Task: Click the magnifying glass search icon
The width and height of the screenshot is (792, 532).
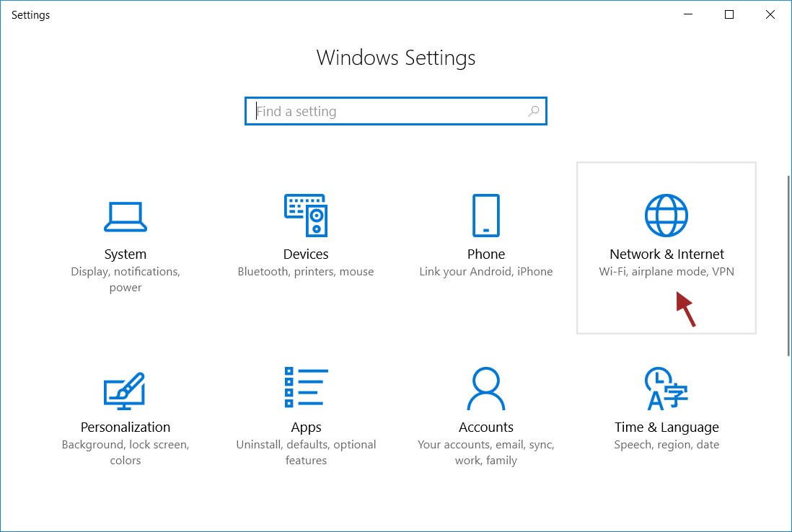Action: pyautogui.click(x=533, y=111)
